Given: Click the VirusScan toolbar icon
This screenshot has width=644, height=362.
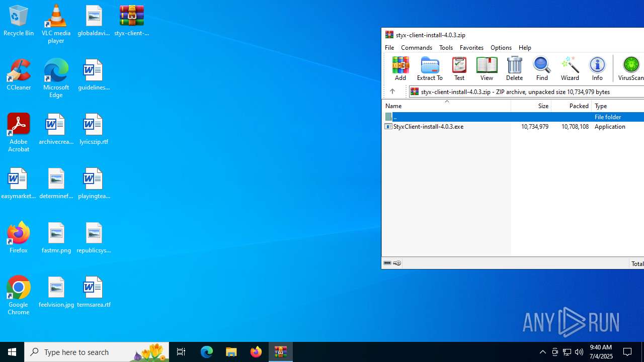Looking at the screenshot, I should pos(631,68).
